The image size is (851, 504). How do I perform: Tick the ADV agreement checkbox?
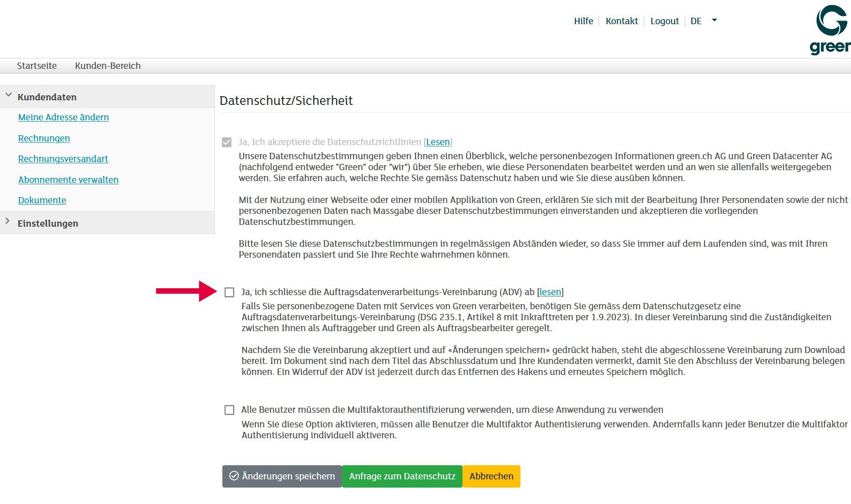tap(229, 292)
